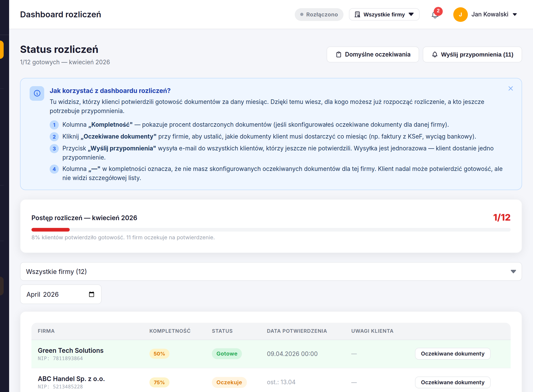Click the Gotowe status badge
Screen dimensions: 533x392
click(227, 353)
